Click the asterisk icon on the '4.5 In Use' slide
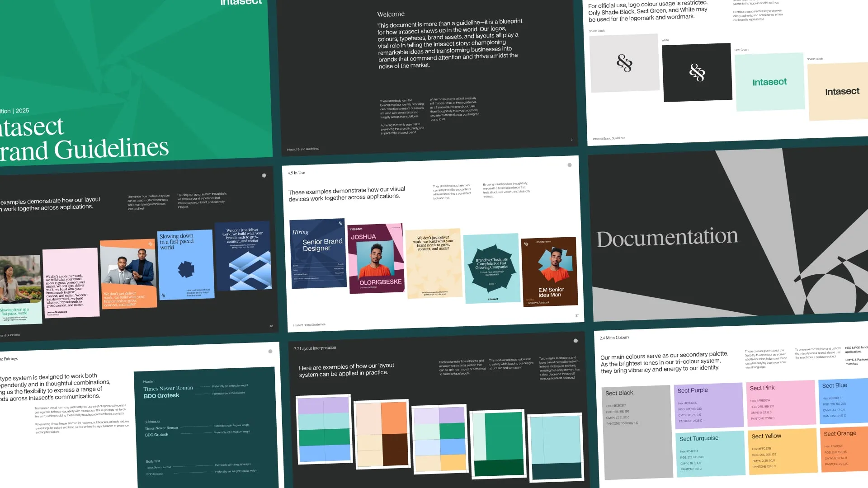Screen dimensions: 868x488 point(570,165)
